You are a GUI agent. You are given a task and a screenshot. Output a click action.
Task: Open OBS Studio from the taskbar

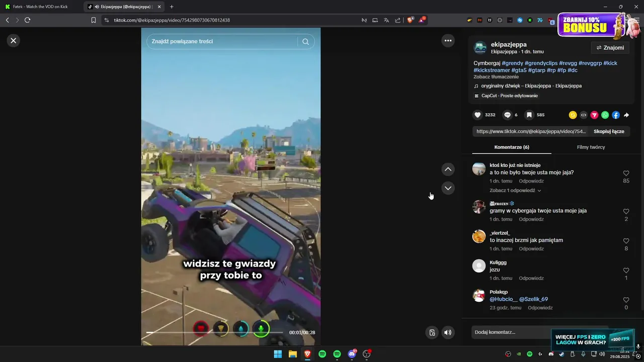(367, 354)
